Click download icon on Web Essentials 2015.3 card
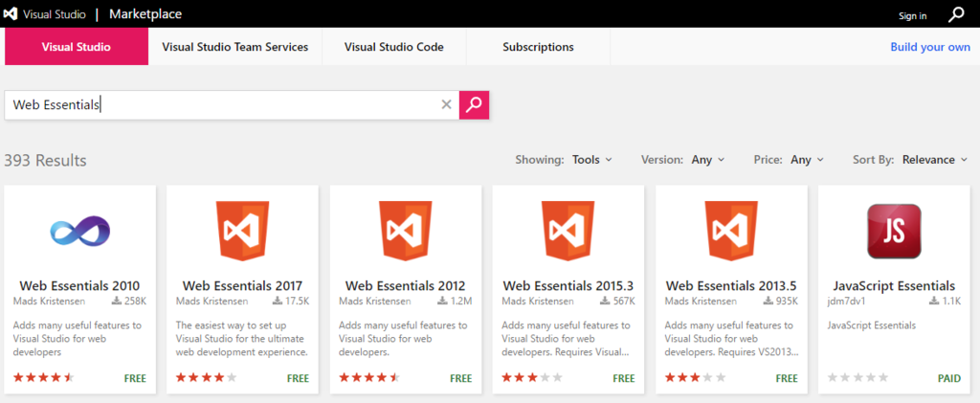Screen dimensions: 980x403 point(605,302)
